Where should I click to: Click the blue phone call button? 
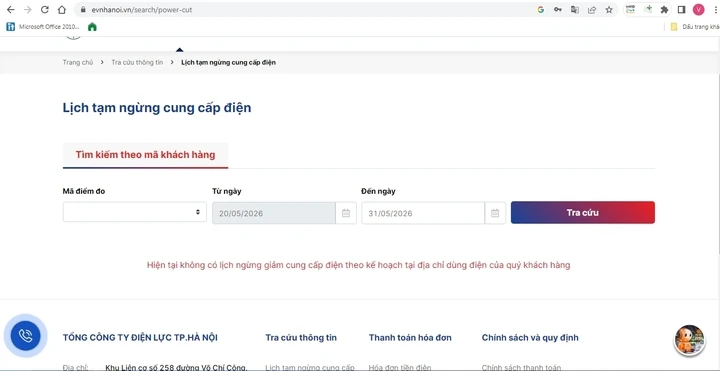26,336
